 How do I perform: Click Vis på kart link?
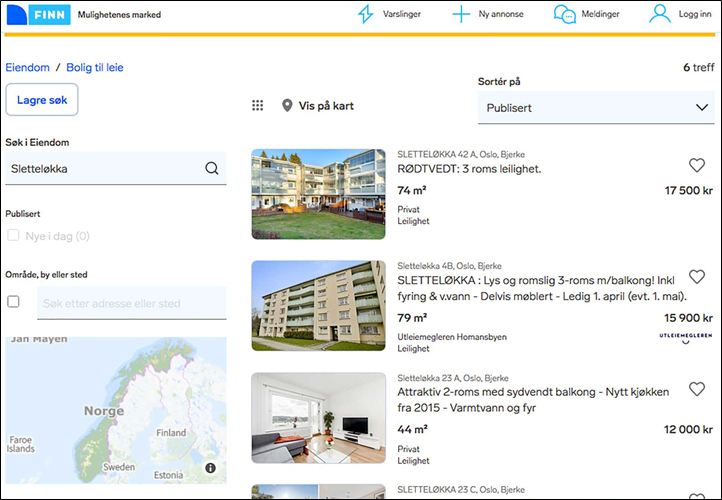click(x=326, y=106)
